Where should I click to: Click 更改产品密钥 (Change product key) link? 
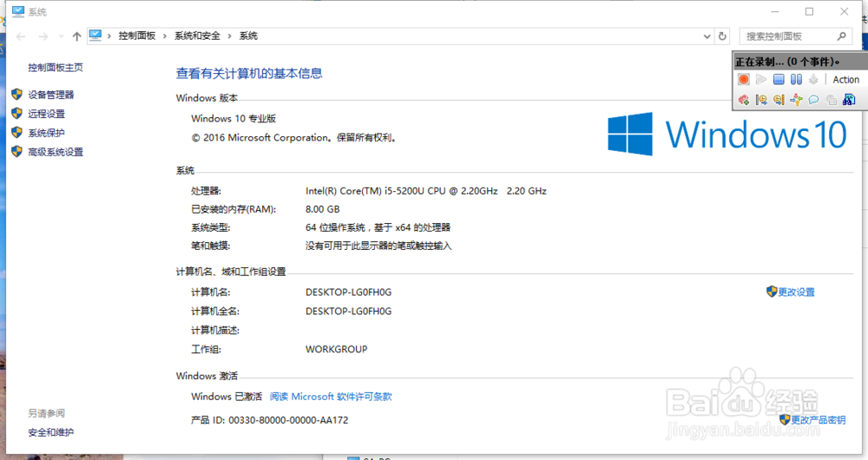(x=819, y=419)
